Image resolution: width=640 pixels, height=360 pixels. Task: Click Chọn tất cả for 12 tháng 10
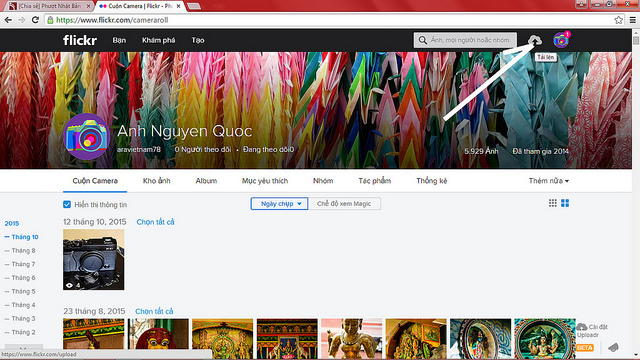[x=155, y=222]
